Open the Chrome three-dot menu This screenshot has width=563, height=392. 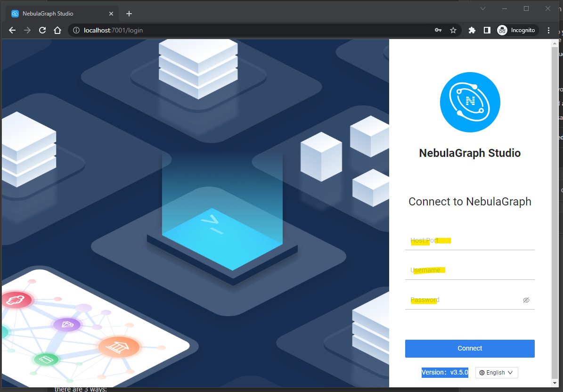pyautogui.click(x=548, y=30)
